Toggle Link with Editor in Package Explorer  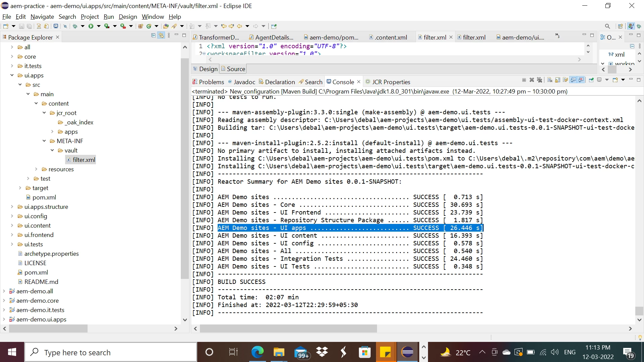[x=161, y=36]
